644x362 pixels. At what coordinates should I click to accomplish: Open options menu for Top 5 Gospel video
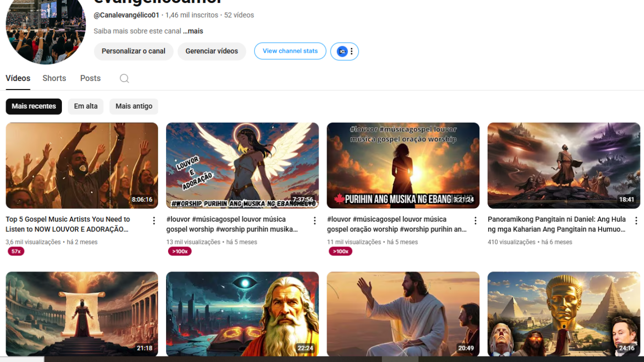click(154, 221)
